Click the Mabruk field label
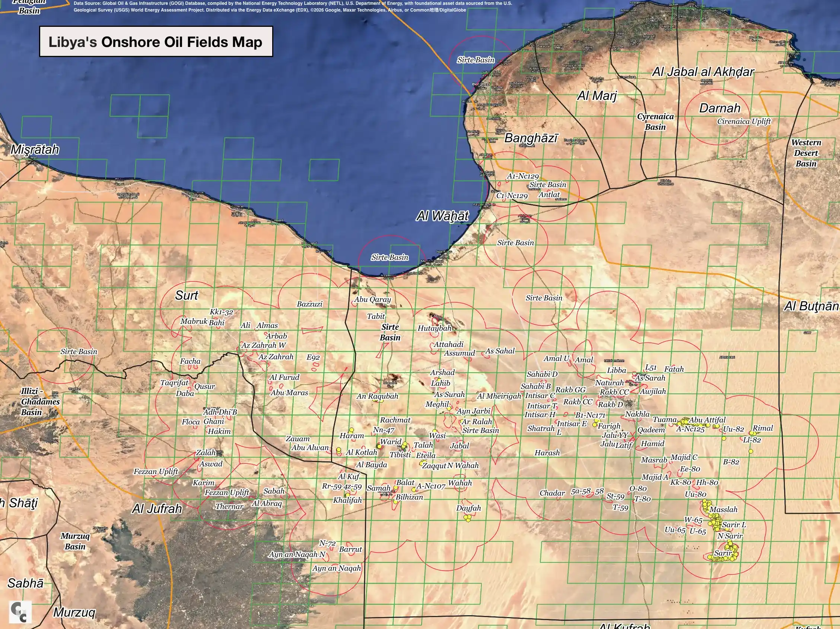 [x=194, y=321]
